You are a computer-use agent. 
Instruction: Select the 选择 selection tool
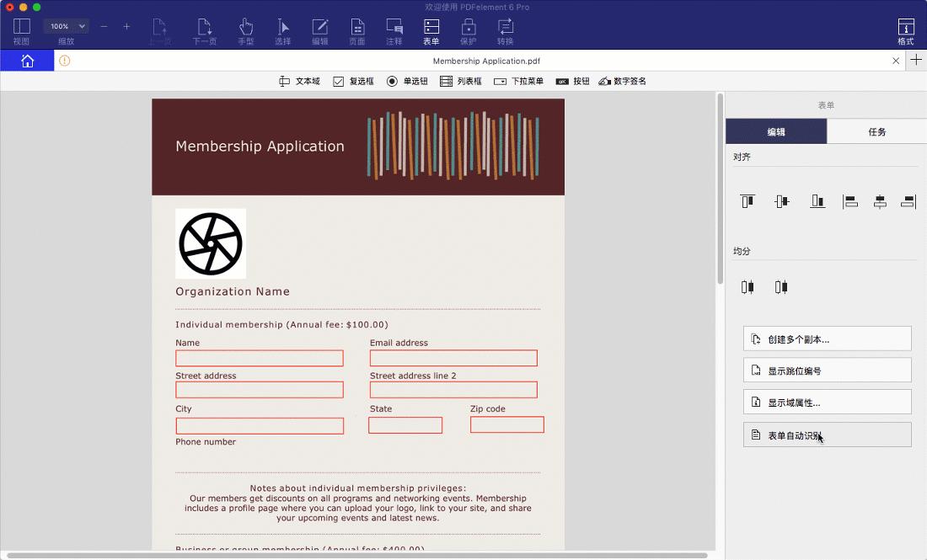(283, 30)
